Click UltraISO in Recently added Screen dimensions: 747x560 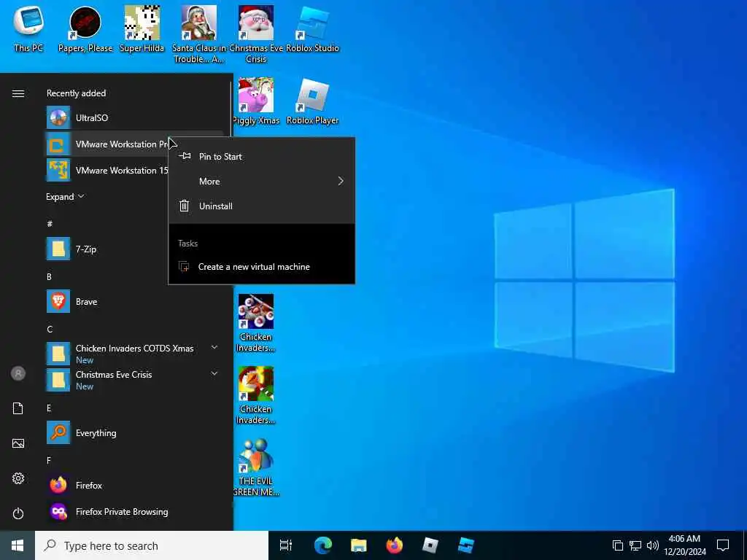click(x=134, y=117)
